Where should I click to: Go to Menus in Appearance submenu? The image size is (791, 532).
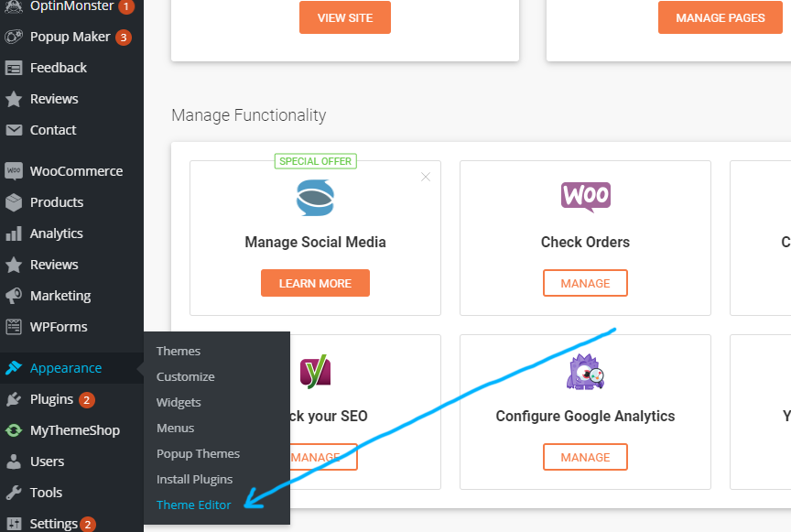(x=175, y=428)
